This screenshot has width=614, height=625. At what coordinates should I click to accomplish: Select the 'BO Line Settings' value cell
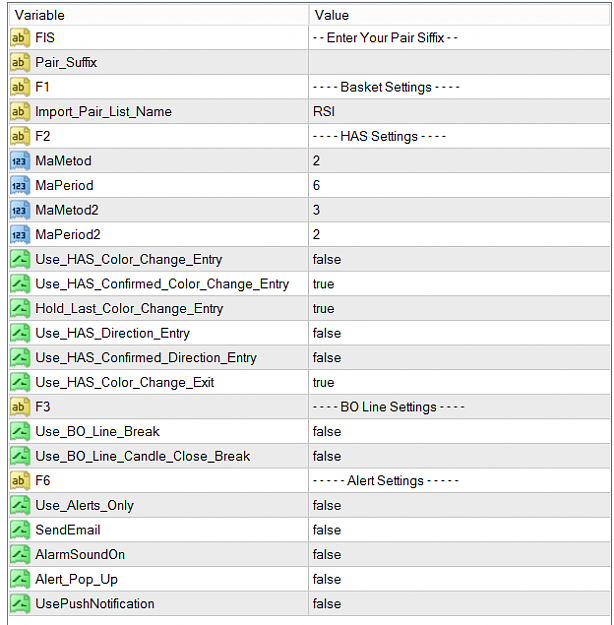(x=459, y=407)
